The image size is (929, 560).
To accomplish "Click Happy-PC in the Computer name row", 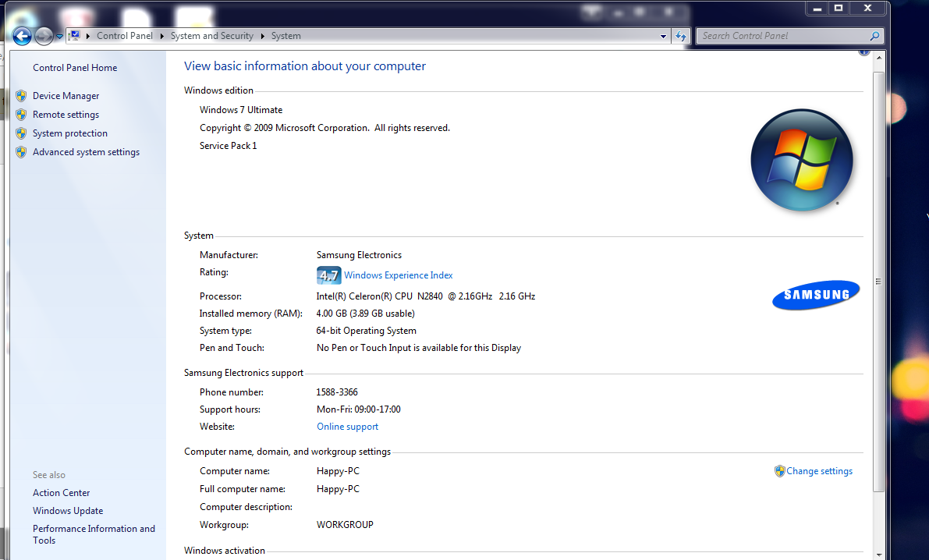I will [x=339, y=471].
